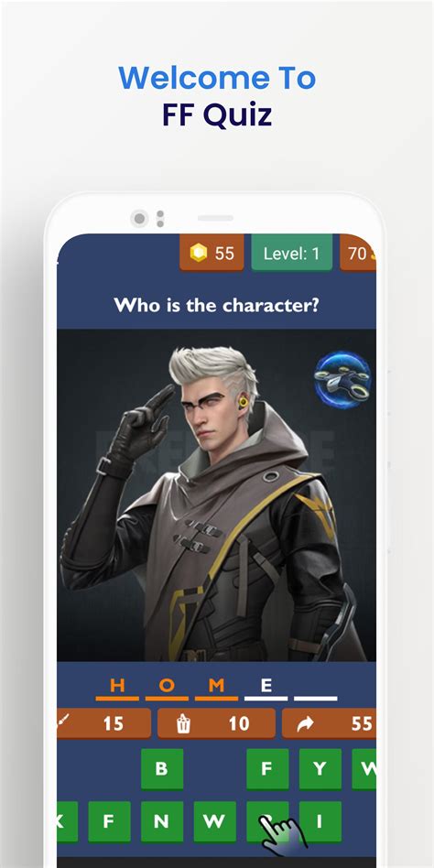Tap the skip arrow hint for 55 coins

click(x=329, y=723)
